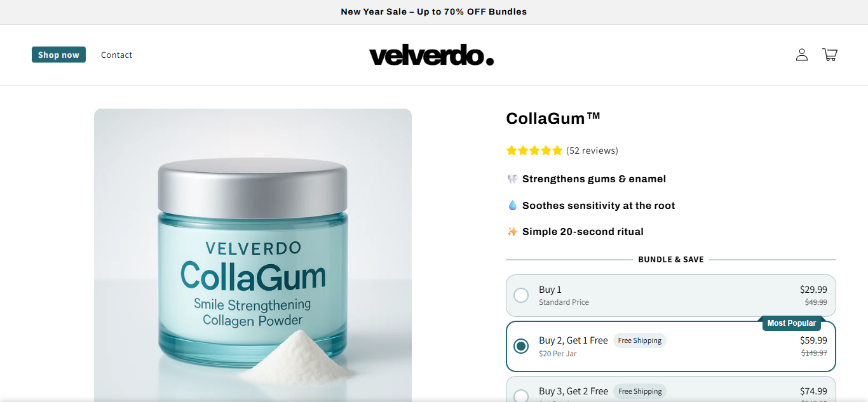Click the Free Shipping tag on Buy 2
868x402 pixels.
coord(640,340)
